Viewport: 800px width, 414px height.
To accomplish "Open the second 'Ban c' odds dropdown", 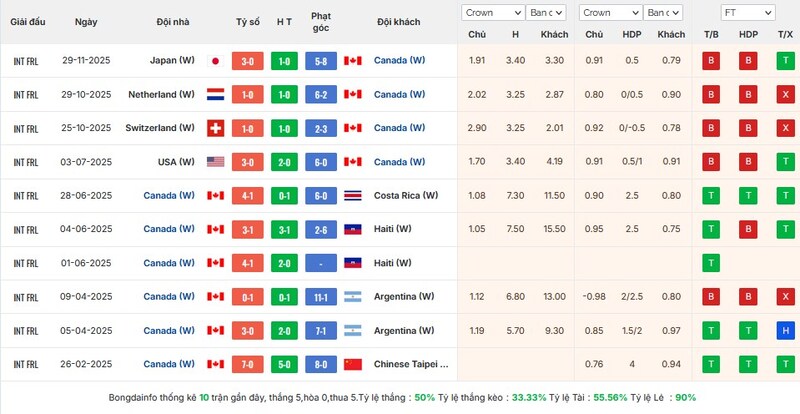I will 663,13.
